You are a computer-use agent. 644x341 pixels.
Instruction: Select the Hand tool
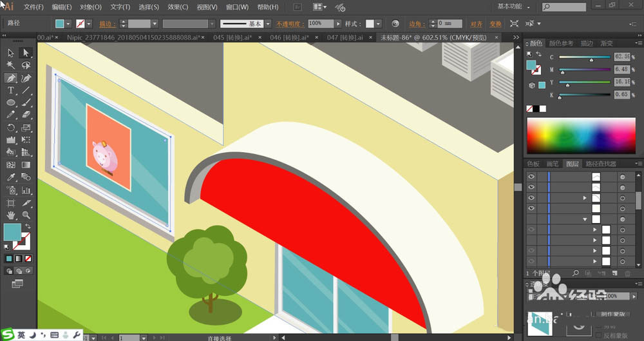(x=11, y=215)
